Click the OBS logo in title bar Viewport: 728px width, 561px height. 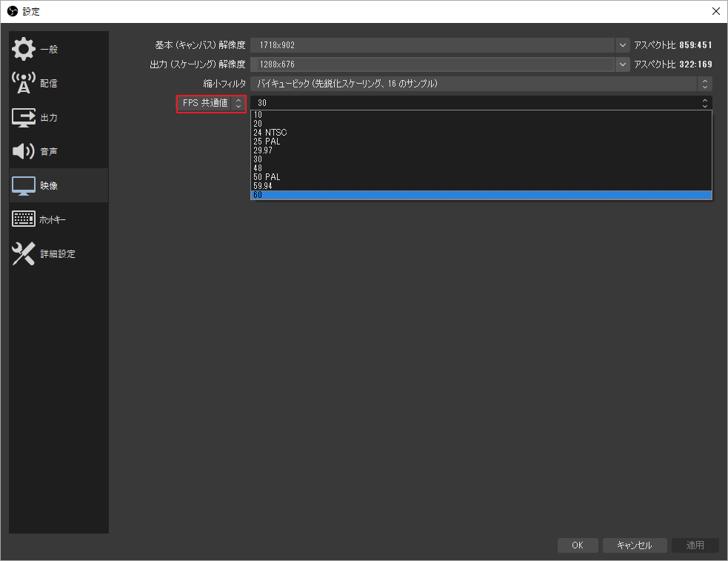[x=13, y=11]
